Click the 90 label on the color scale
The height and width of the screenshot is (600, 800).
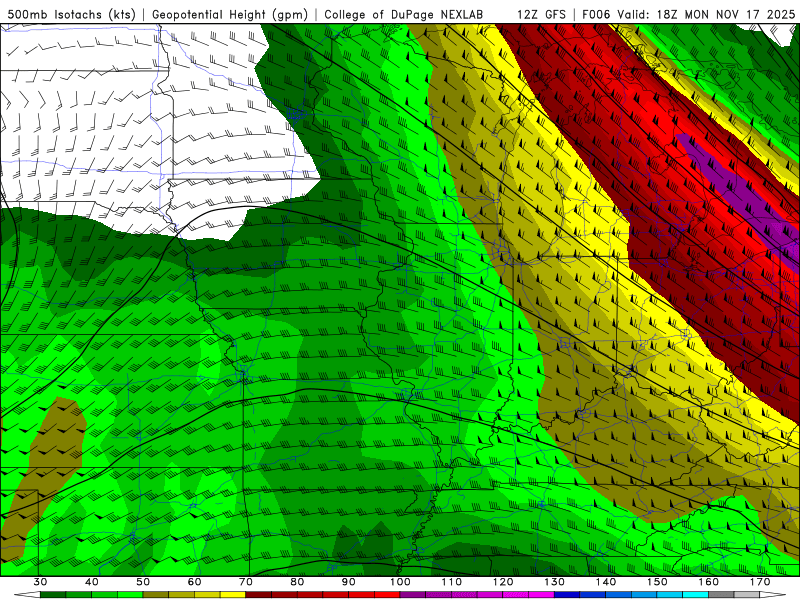tap(348, 582)
